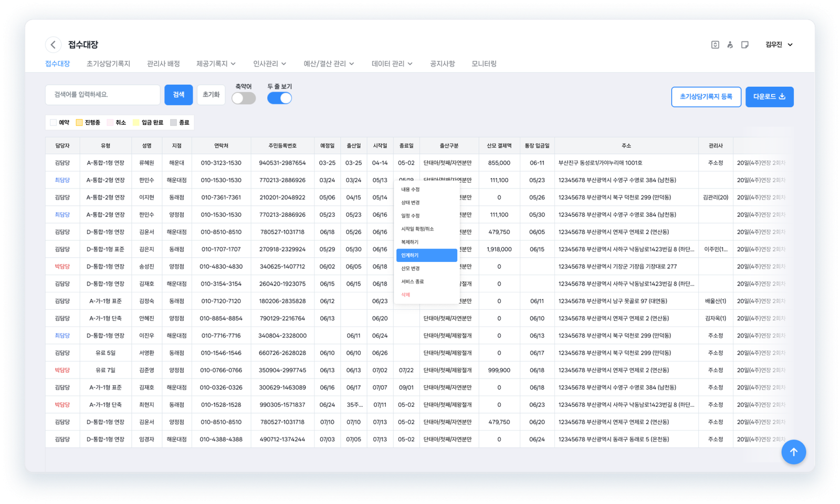
Task: Focus the 검색어를 입력하세요 search field
Action: coord(102,94)
